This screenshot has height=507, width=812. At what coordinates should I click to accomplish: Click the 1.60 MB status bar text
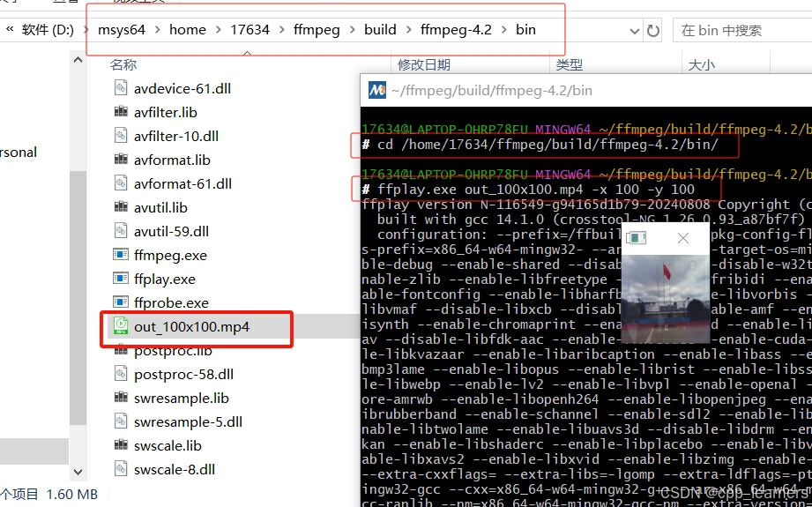pyautogui.click(x=72, y=495)
